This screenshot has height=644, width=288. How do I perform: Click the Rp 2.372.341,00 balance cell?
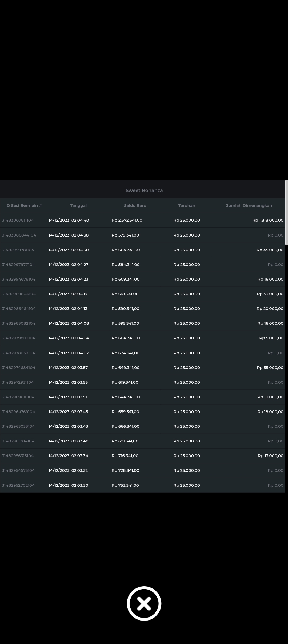point(127,220)
